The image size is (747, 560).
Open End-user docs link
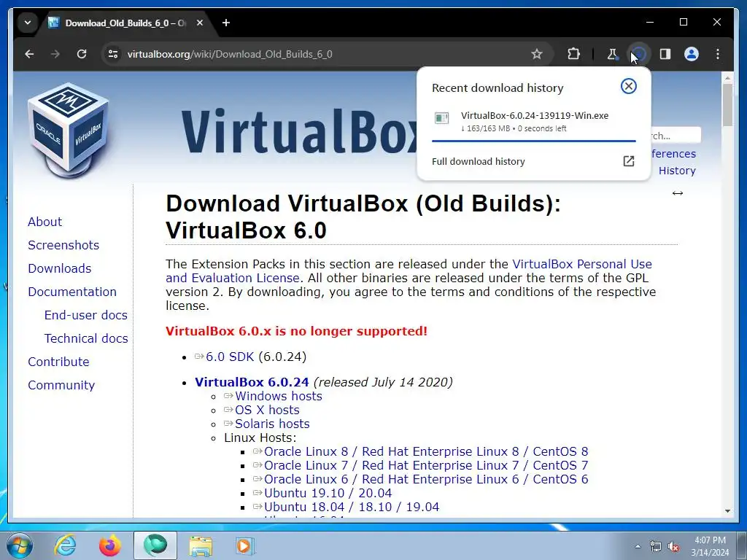point(86,315)
